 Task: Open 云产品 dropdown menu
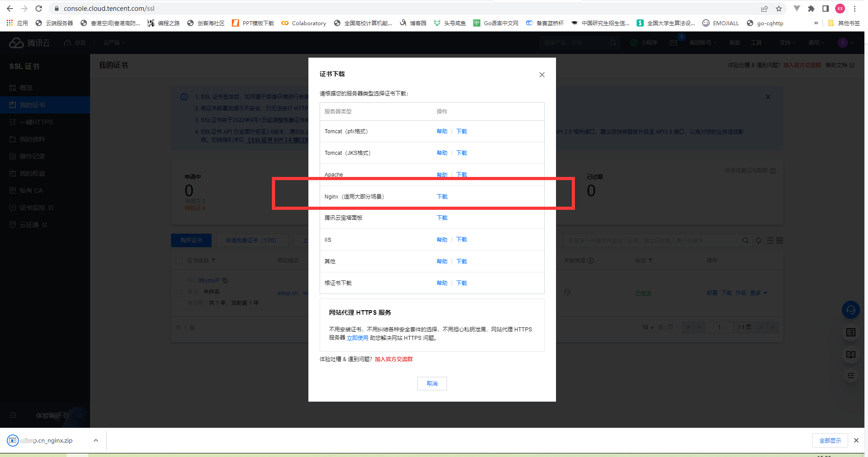coord(114,43)
